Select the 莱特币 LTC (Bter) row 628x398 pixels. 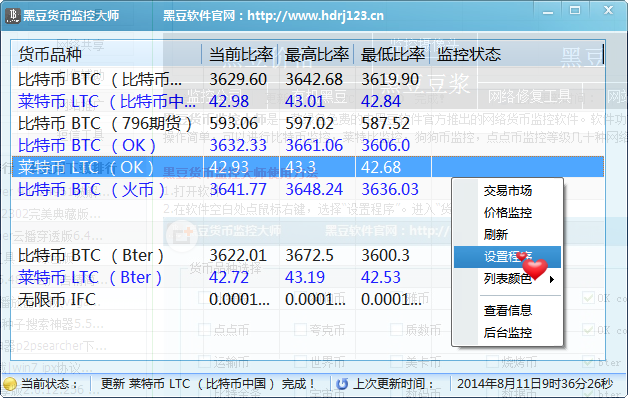click(308, 277)
